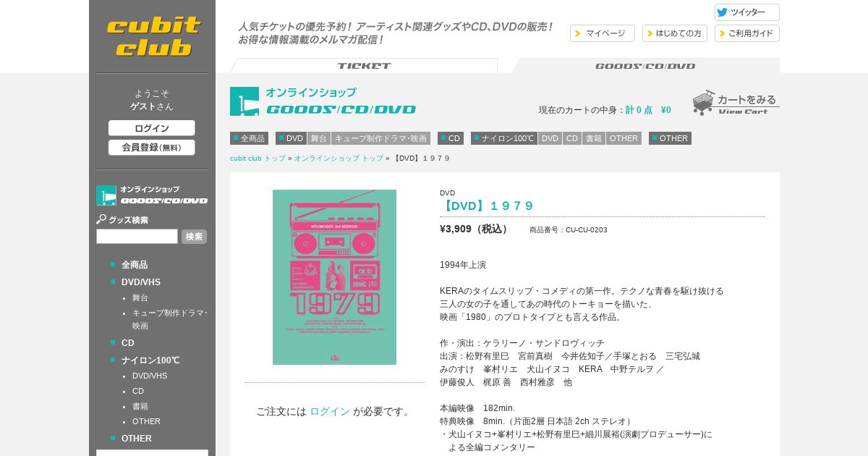This screenshot has height=456, width=868.
Task: Open 書籍 sidebar sub-item
Action: 140,406
